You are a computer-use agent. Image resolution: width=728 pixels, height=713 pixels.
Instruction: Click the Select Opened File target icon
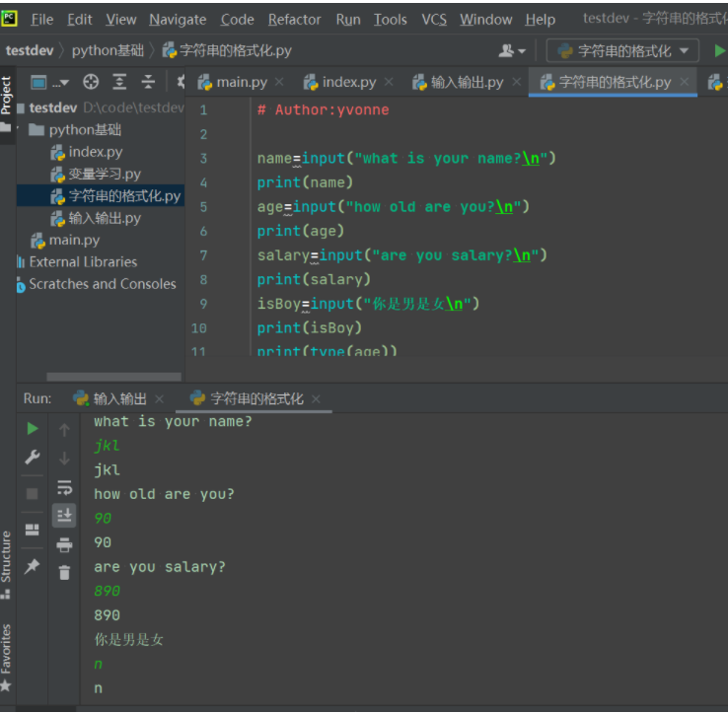(91, 82)
